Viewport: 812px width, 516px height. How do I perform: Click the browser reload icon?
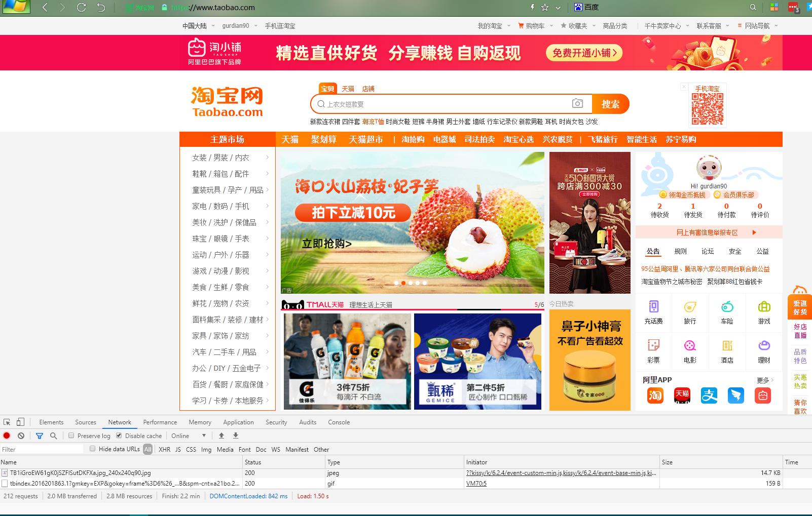pos(81,8)
